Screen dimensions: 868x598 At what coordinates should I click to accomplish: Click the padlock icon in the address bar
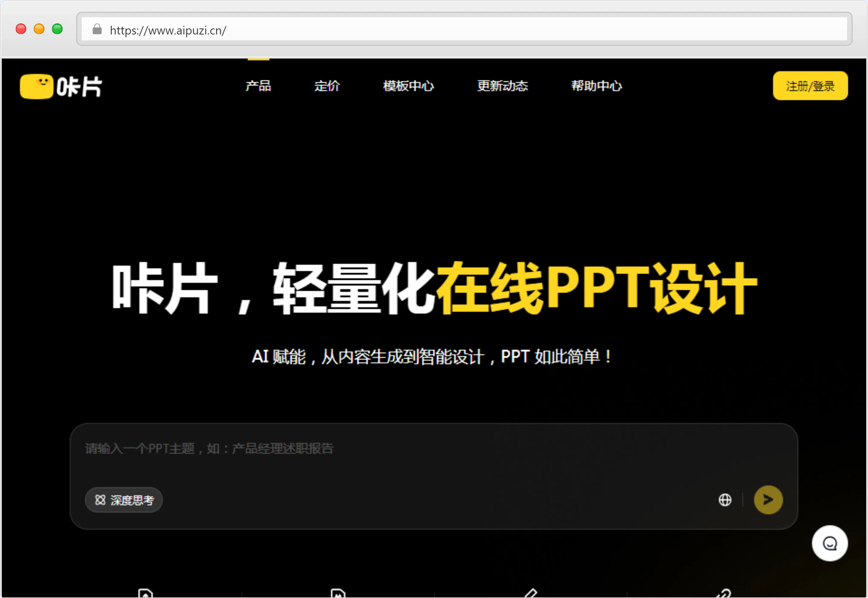click(x=97, y=29)
